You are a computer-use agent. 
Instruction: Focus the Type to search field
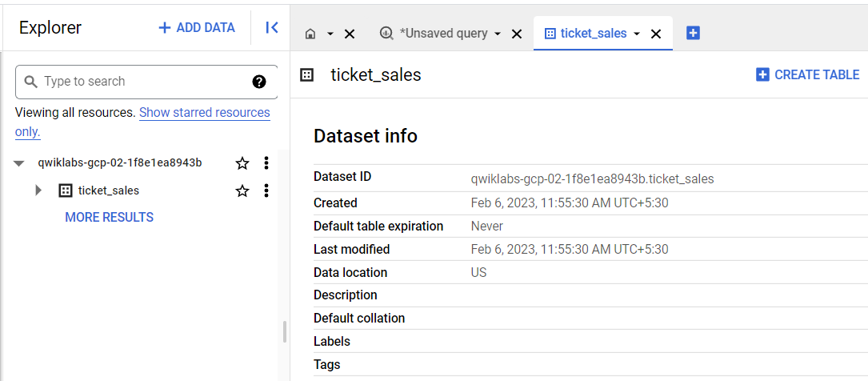coord(146,82)
